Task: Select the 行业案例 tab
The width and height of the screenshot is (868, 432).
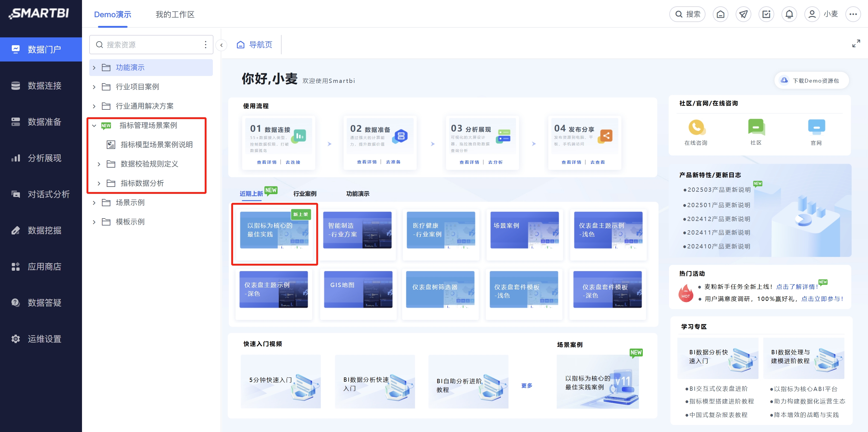Action: (305, 194)
